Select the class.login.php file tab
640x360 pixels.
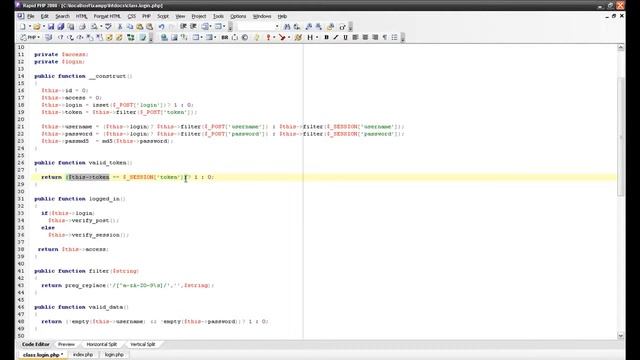pyautogui.click(x=43, y=355)
